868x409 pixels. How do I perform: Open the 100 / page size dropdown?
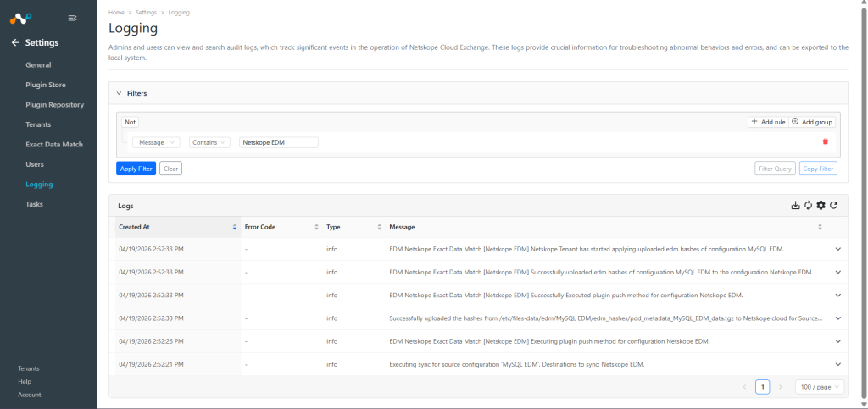820,387
